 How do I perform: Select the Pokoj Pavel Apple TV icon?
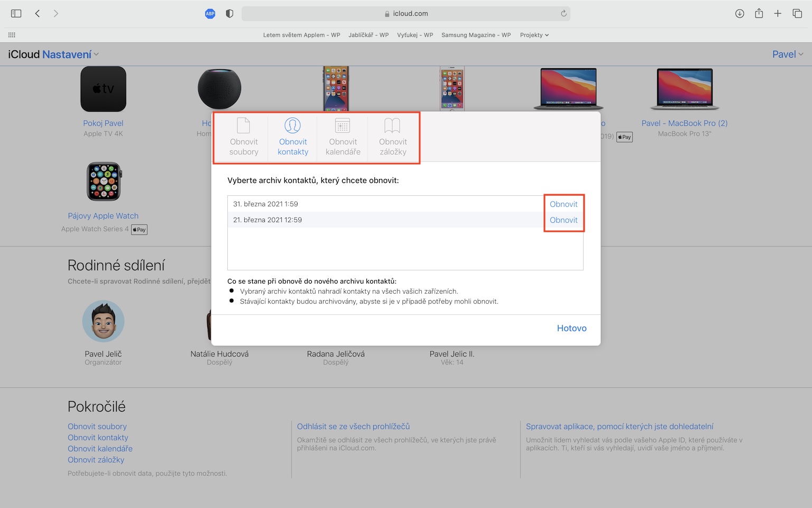coord(103,89)
